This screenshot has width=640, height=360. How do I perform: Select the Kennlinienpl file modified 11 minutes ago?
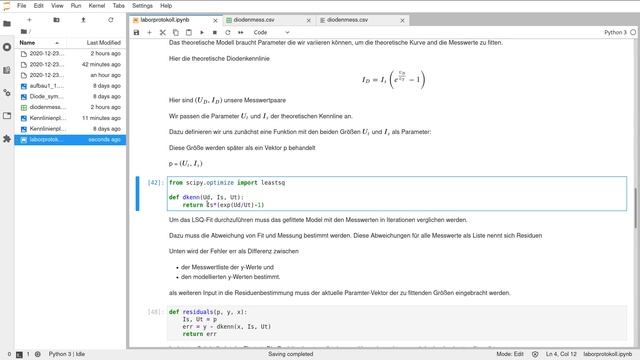tap(70, 118)
